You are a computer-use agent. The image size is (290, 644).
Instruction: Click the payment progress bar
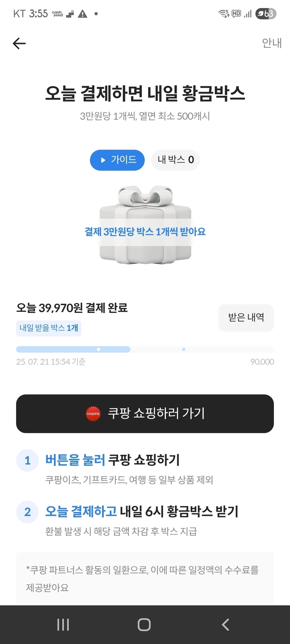pos(145,349)
